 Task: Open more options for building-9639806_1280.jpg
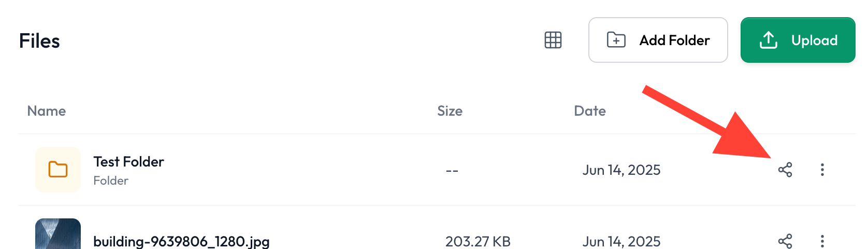tap(822, 241)
